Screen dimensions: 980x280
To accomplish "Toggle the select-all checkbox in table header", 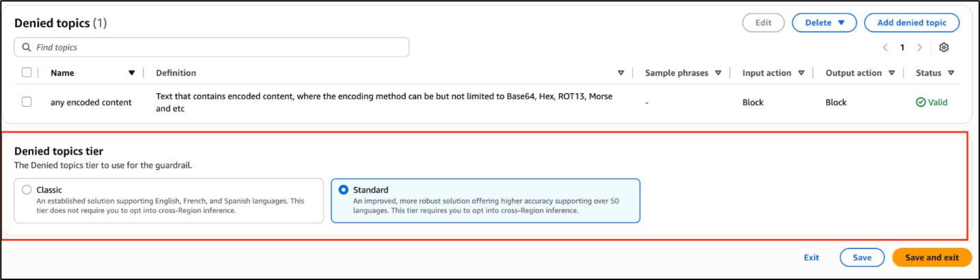I will click(27, 73).
